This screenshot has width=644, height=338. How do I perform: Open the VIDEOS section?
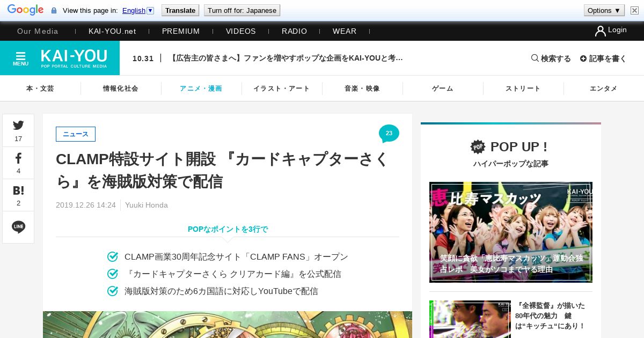(x=241, y=31)
